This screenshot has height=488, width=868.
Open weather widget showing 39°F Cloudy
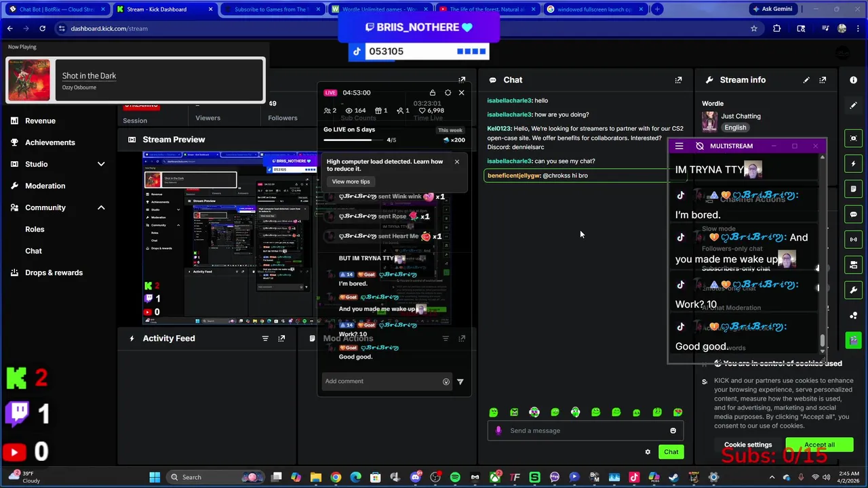(24, 477)
